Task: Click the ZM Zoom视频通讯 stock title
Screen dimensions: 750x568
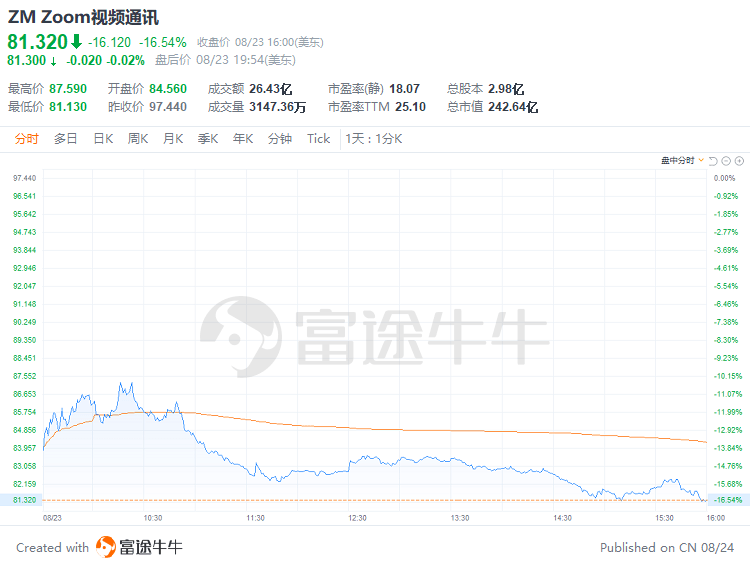Action: [83, 17]
